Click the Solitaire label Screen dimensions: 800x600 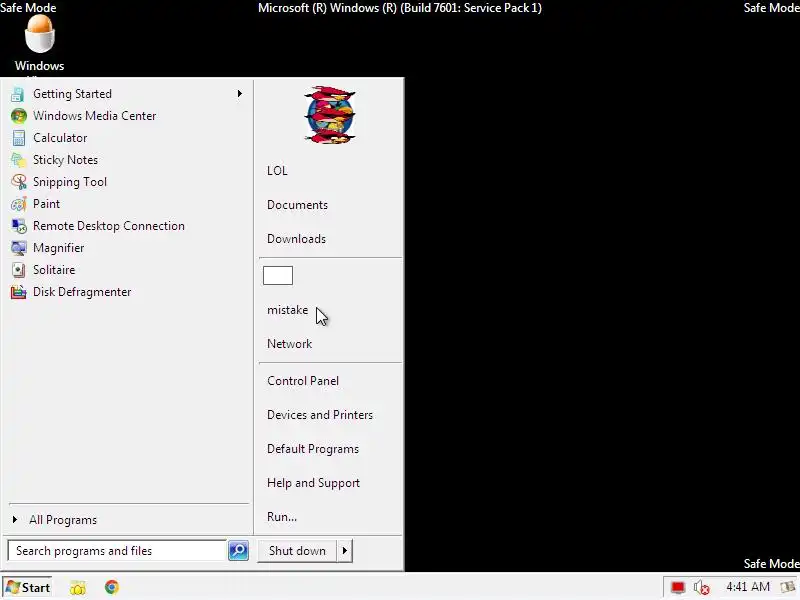[x=54, y=270]
